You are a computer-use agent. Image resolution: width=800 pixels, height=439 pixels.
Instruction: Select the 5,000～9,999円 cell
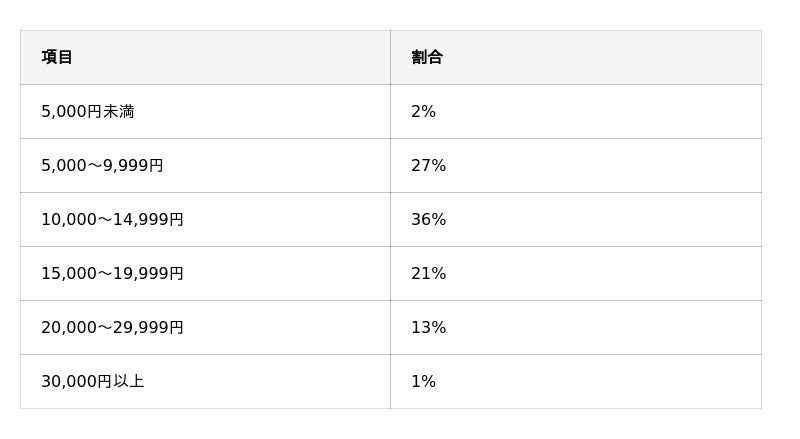[x=205, y=165]
